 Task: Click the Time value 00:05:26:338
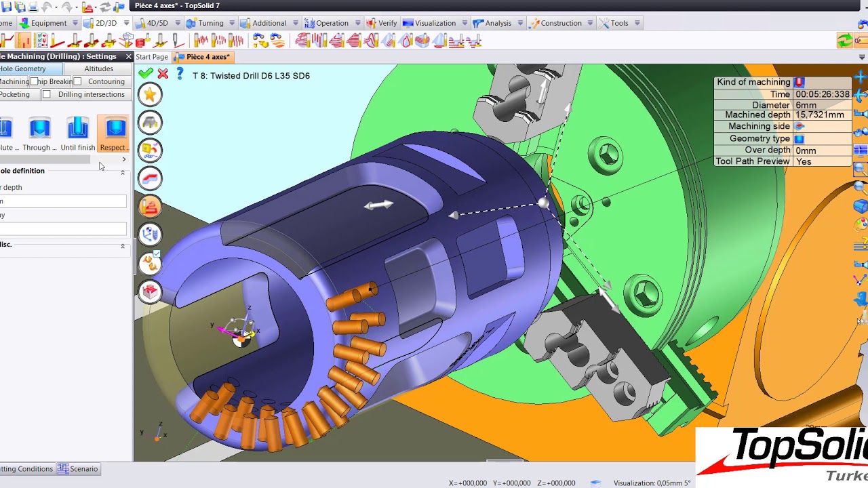pyautogui.click(x=822, y=94)
